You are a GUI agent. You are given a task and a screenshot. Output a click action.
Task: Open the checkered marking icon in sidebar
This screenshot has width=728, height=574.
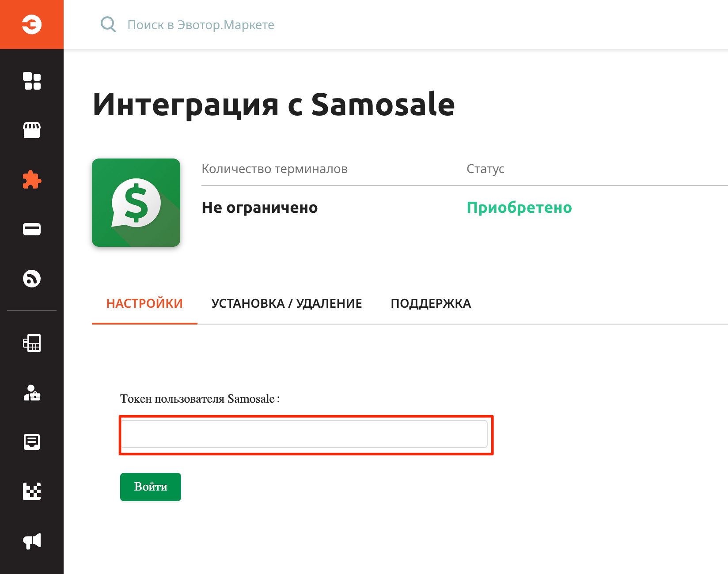32,491
